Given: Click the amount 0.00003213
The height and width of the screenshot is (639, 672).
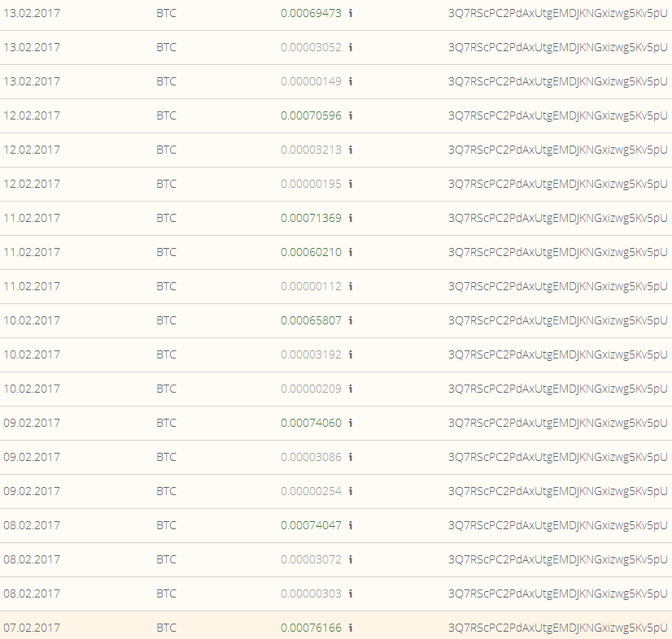Looking at the screenshot, I should (x=311, y=150).
